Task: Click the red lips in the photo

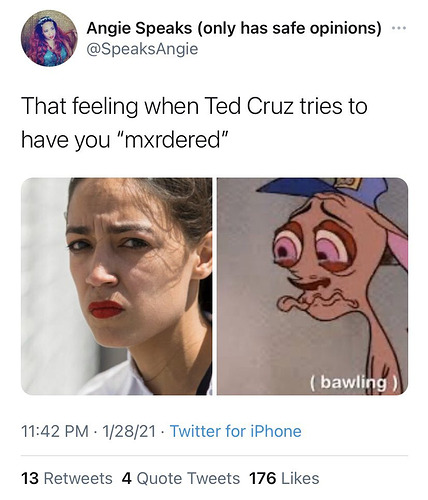Action: pyautogui.click(x=106, y=309)
